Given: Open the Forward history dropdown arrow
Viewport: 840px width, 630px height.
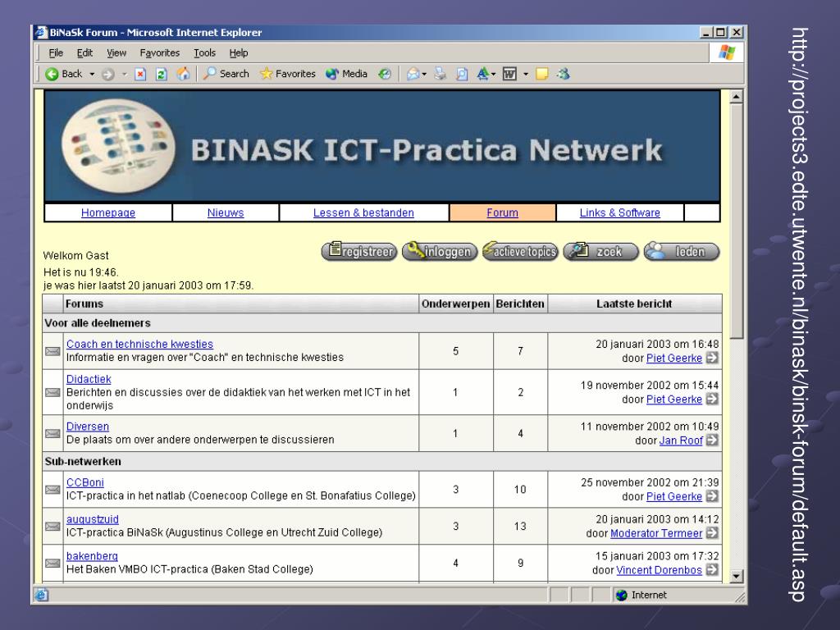Looking at the screenshot, I should (125, 74).
